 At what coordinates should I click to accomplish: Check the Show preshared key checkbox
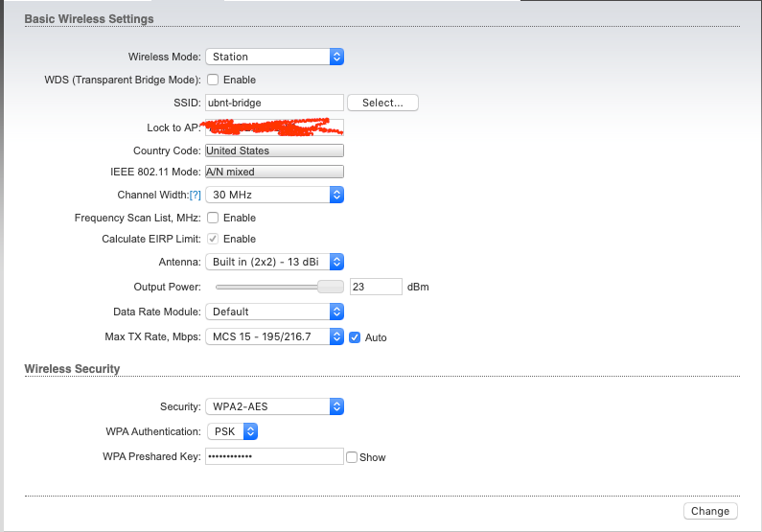(352, 457)
